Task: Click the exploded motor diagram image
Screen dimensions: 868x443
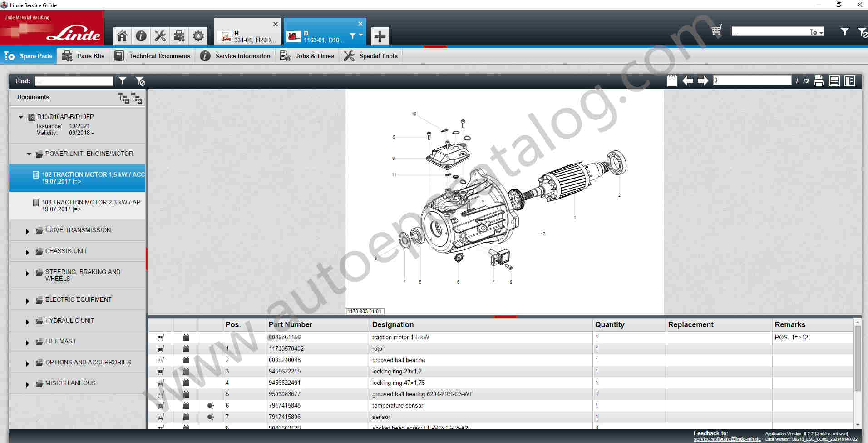Action: pos(504,202)
